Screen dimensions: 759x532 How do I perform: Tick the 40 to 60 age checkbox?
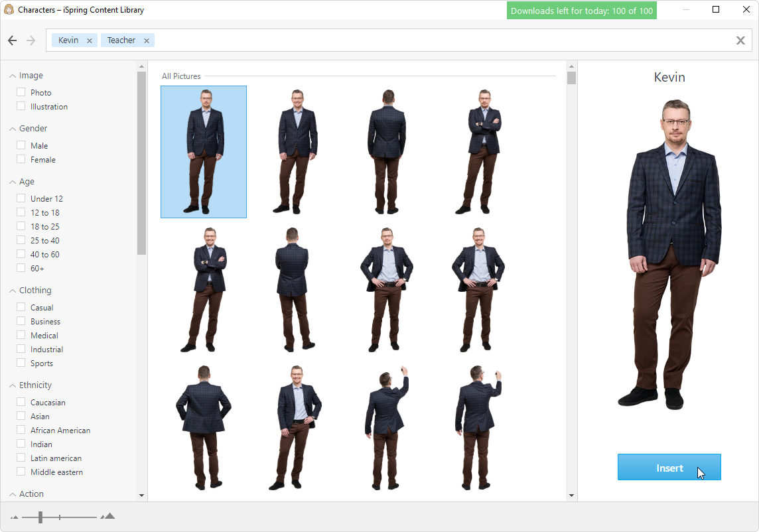click(x=21, y=254)
